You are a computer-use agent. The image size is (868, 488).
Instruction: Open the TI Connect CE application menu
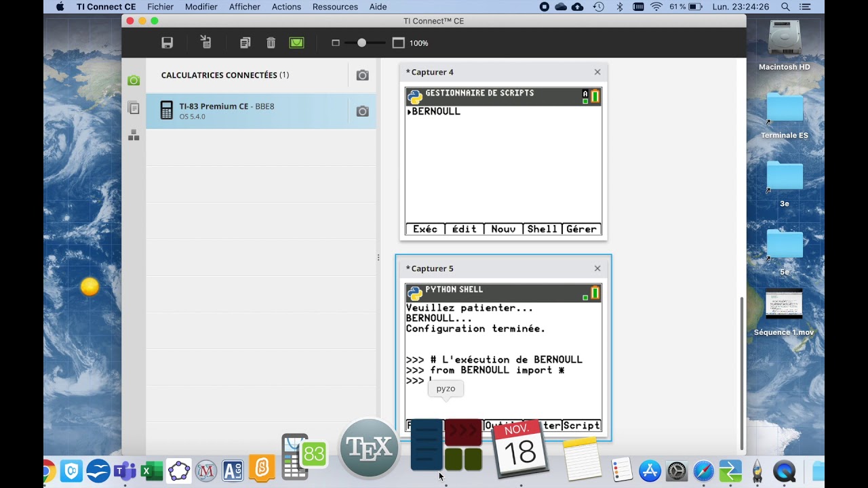click(106, 7)
